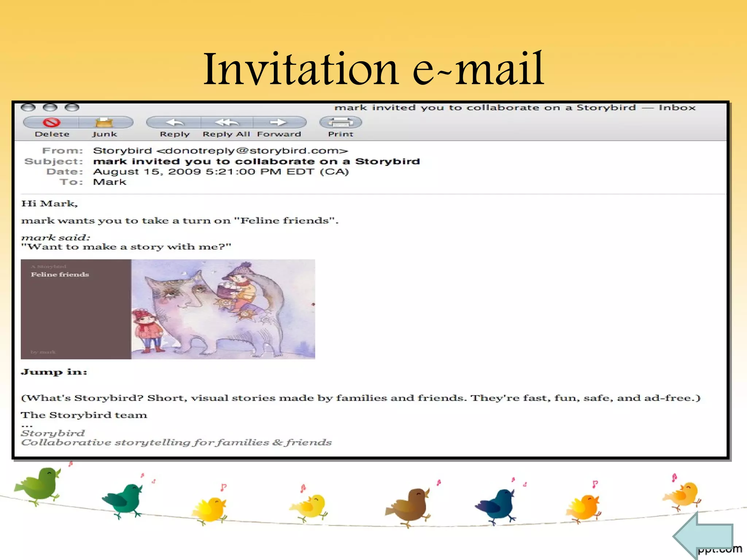Click the 'Jump in:' text
The height and width of the screenshot is (560, 747).
54,372
